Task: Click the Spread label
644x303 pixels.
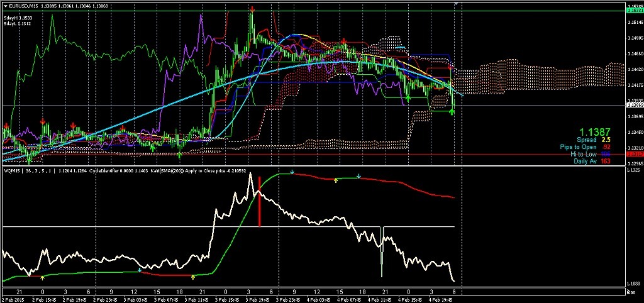Action: pyautogui.click(x=587, y=140)
